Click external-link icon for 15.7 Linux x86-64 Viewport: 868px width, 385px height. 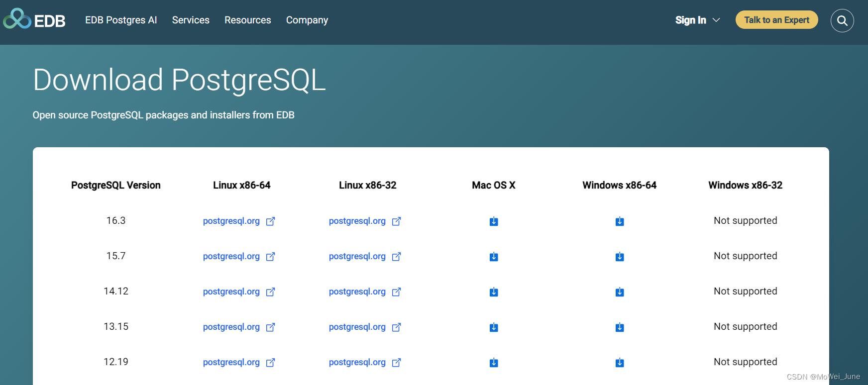(x=270, y=257)
